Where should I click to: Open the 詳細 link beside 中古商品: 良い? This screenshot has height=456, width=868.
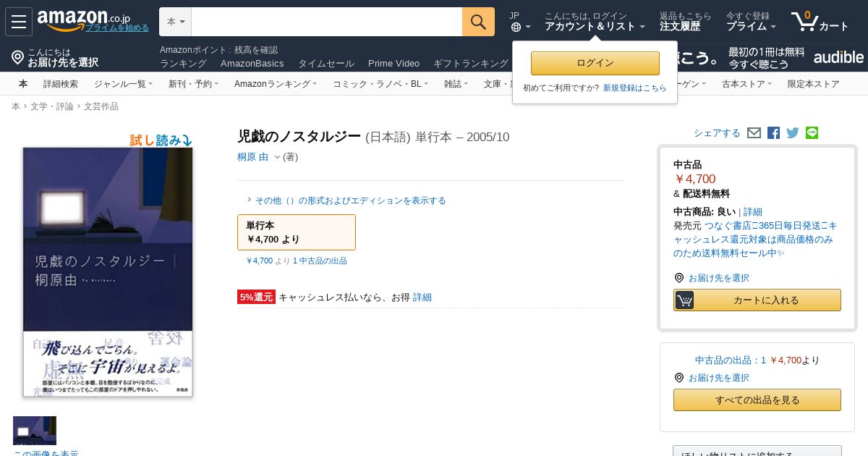point(753,212)
